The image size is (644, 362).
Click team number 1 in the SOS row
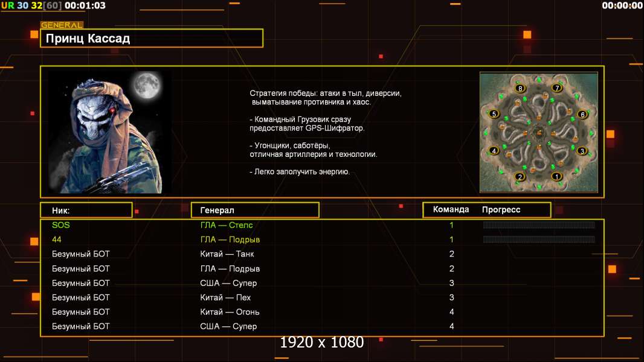451,225
